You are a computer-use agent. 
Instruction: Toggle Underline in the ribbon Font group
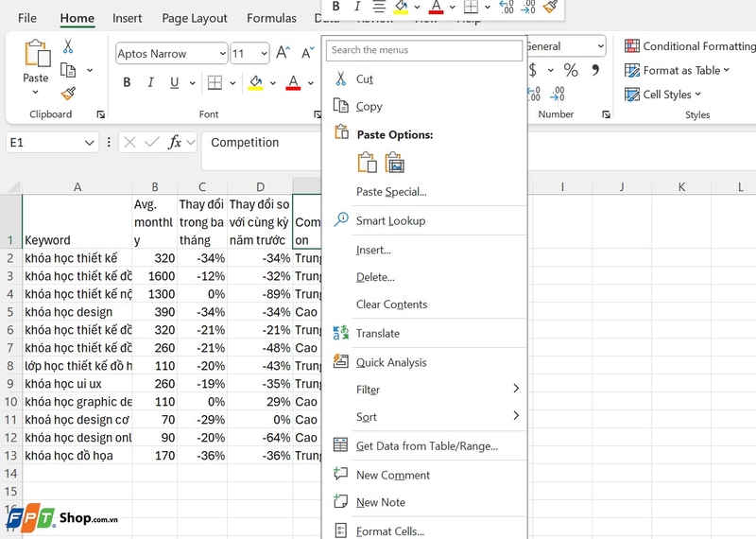[175, 82]
